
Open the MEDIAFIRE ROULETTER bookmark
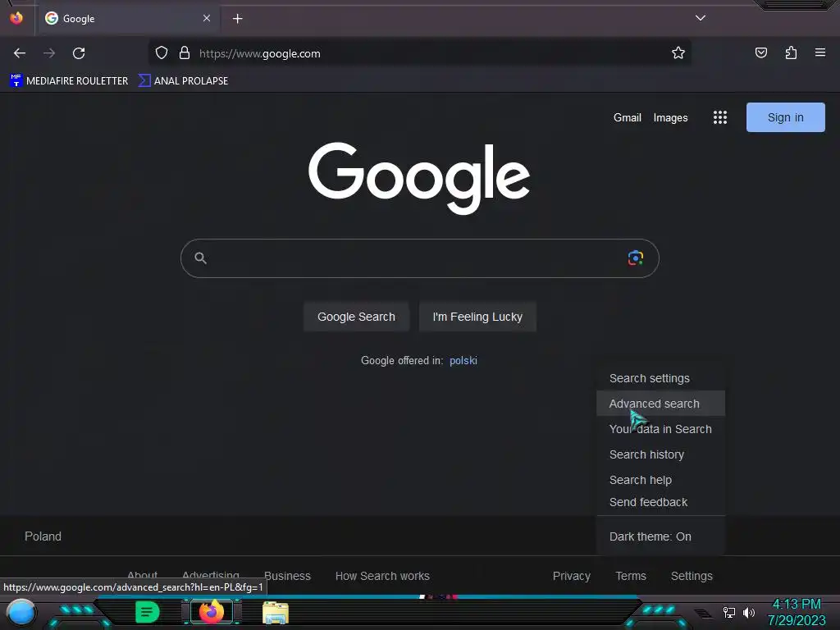69,81
